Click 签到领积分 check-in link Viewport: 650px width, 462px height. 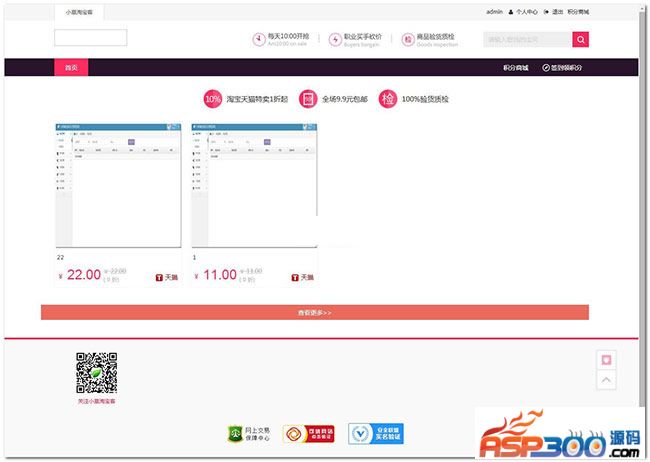pyautogui.click(x=566, y=68)
